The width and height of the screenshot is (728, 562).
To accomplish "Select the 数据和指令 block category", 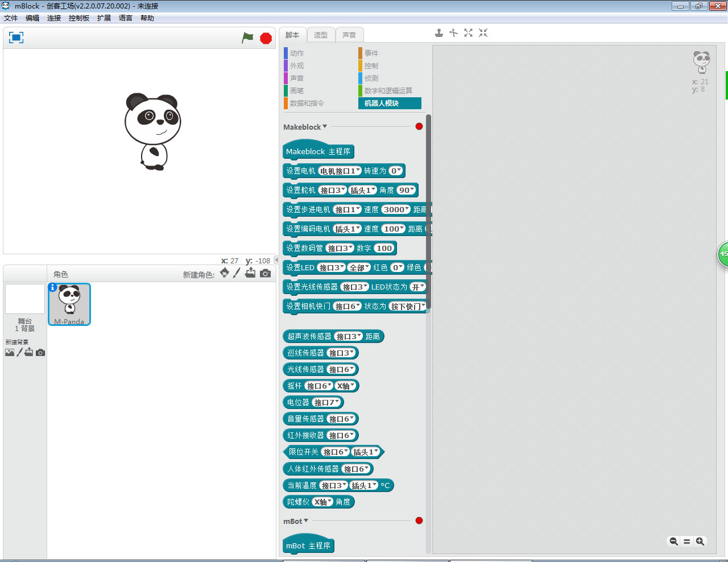I will (307, 104).
